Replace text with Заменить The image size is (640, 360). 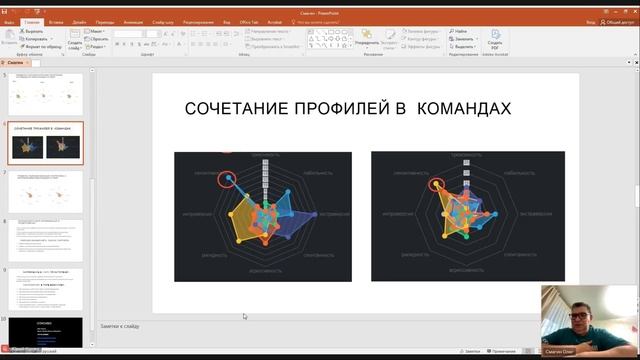(461, 39)
